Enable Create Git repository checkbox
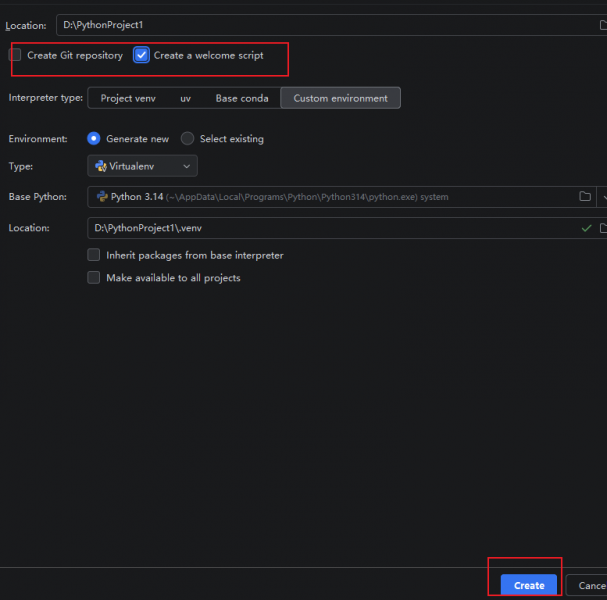The image size is (607, 600). [x=15, y=55]
